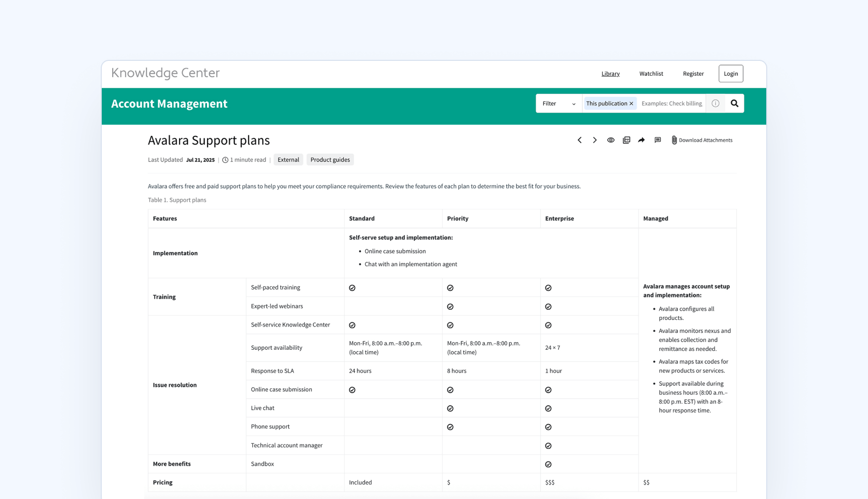Select the External tag
The width and height of the screenshot is (868, 499).
(x=288, y=159)
